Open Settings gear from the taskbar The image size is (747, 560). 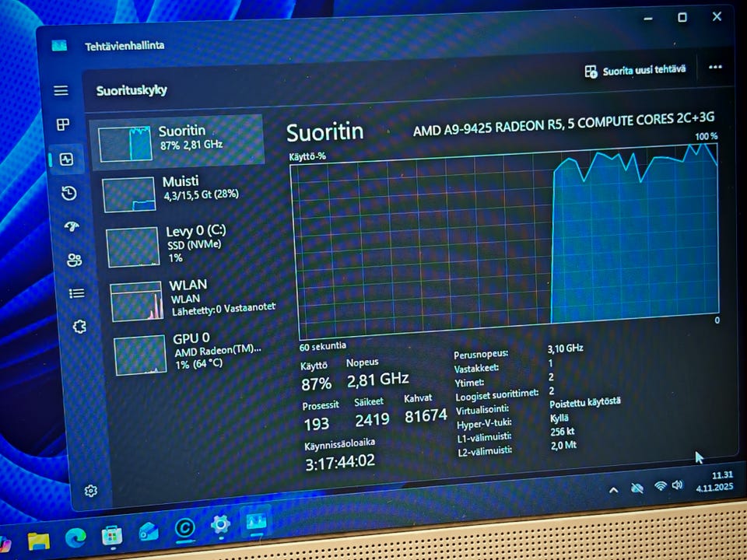click(x=220, y=525)
